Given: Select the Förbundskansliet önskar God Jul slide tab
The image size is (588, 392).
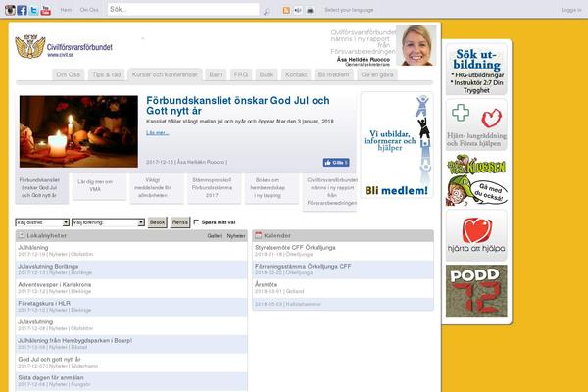Looking at the screenshot, I should pos(41,188).
